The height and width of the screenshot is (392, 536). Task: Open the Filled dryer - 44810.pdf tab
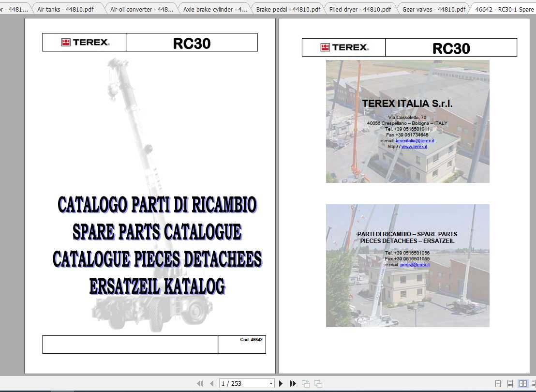pos(360,9)
